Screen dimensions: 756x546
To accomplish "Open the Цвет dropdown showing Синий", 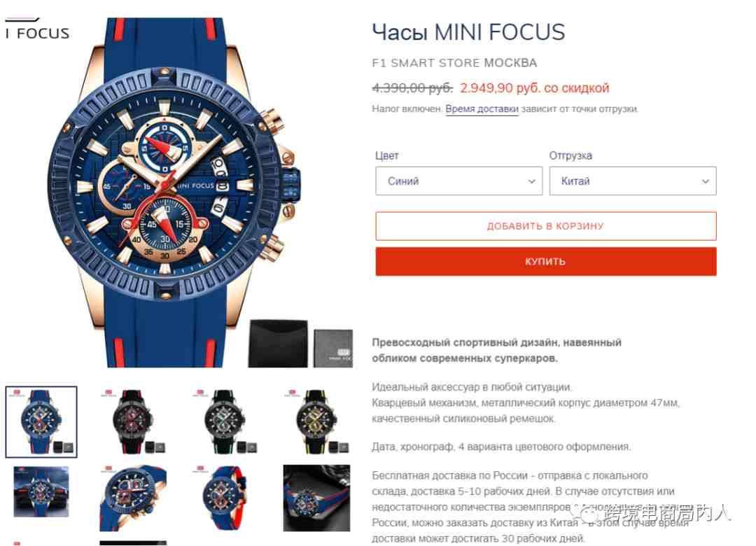I will click(x=458, y=181).
